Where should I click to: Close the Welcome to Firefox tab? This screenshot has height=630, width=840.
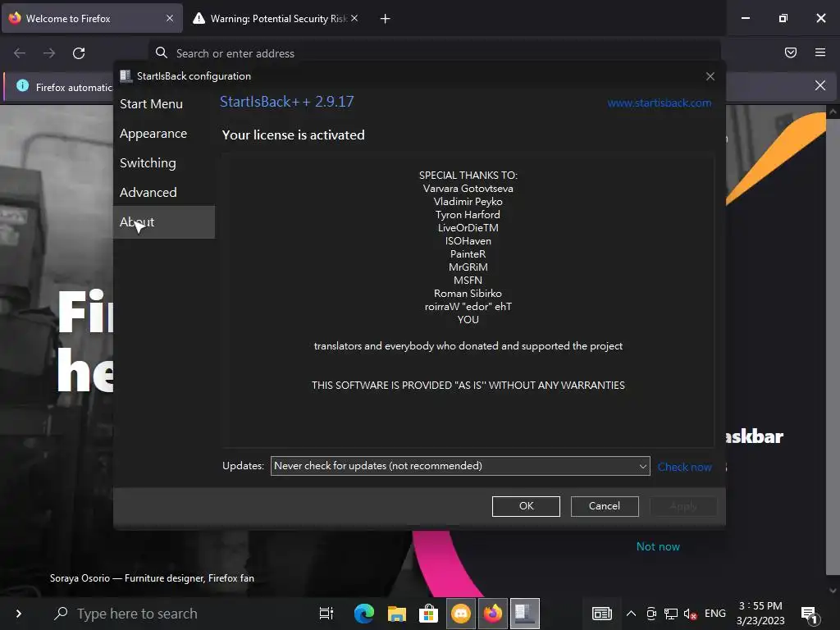(x=170, y=18)
